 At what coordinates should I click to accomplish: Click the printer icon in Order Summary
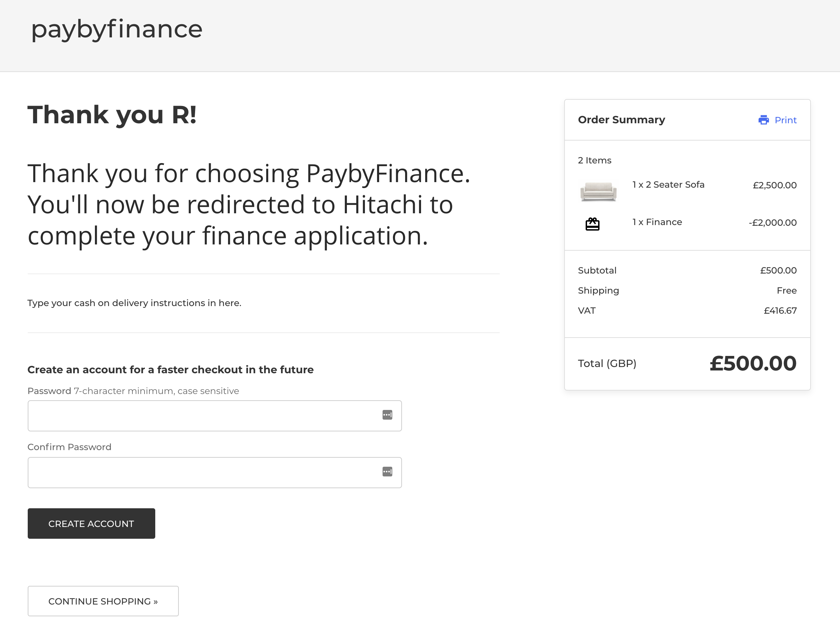[763, 120]
